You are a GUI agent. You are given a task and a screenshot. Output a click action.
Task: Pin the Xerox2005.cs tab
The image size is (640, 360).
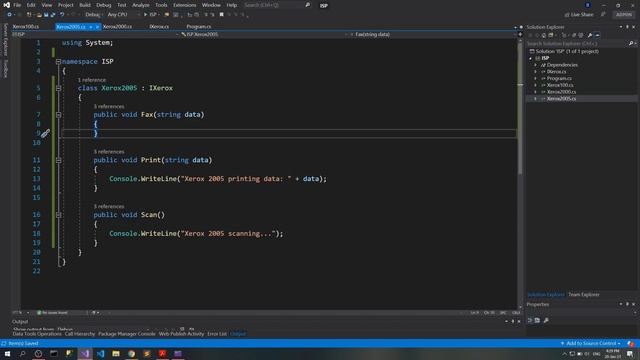pos(91,27)
